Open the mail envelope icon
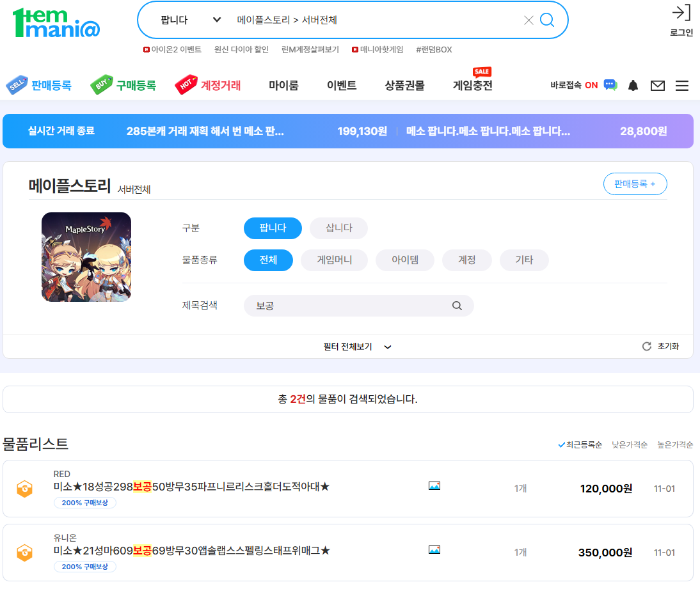This screenshot has width=700, height=589. click(x=658, y=85)
